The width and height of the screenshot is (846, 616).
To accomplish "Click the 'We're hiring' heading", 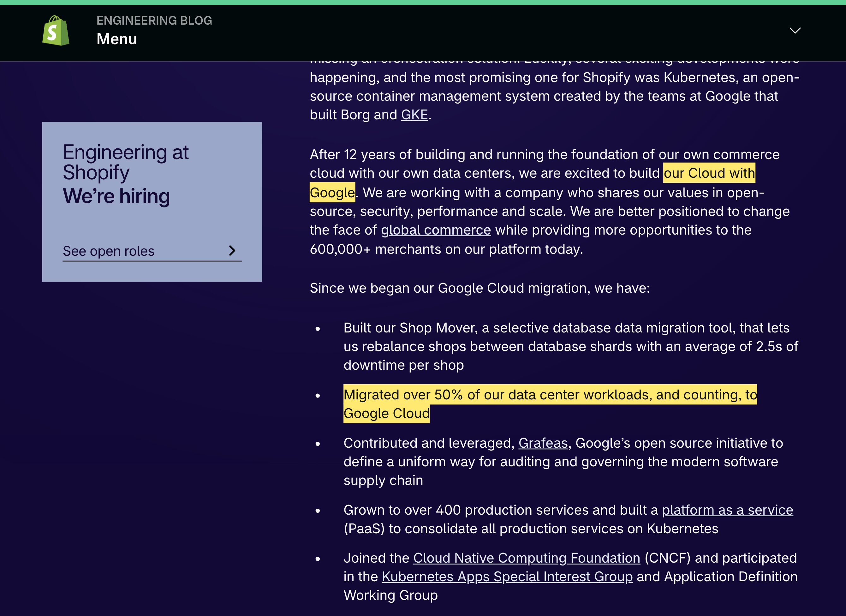I will click(x=116, y=196).
